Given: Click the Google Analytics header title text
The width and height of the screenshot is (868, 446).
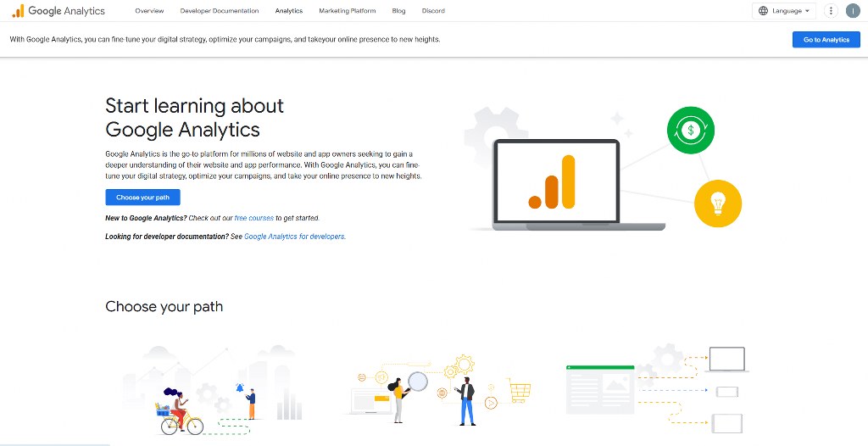Looking at the screenshot, I should 66,10.
